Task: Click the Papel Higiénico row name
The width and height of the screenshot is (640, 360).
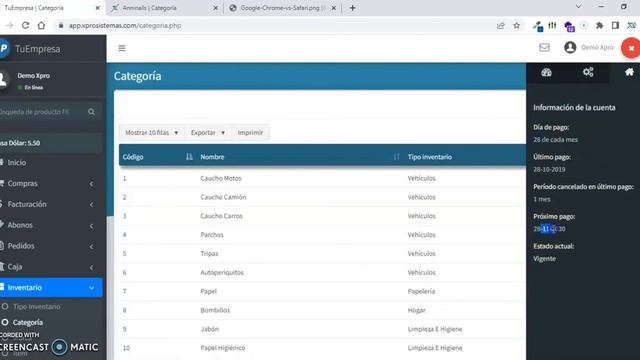Action: (x=223, y=348)
